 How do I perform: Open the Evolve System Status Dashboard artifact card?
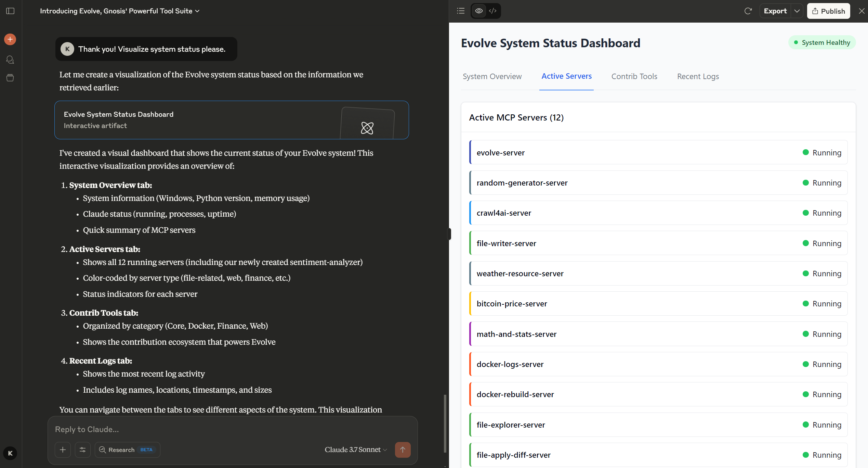pos(232,120)
